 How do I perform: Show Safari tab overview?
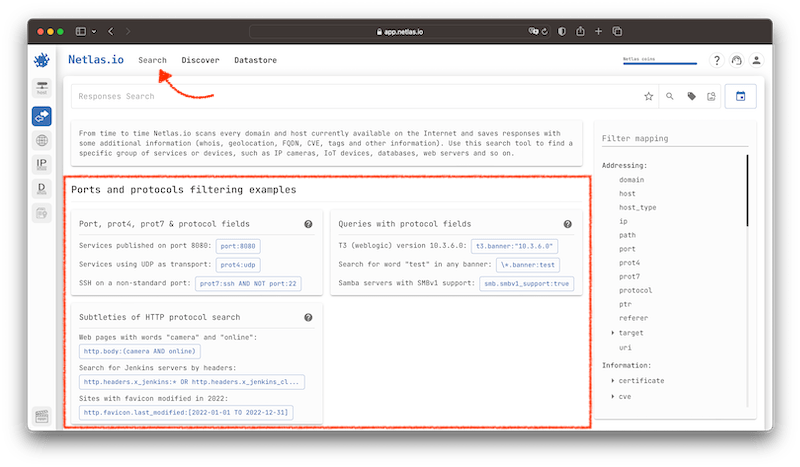pos(617,32)
